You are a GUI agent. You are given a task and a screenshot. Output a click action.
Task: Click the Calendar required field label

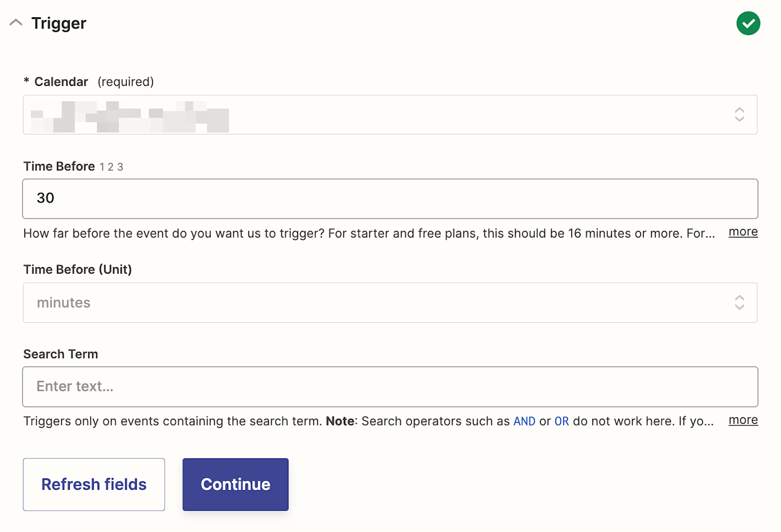89,82
